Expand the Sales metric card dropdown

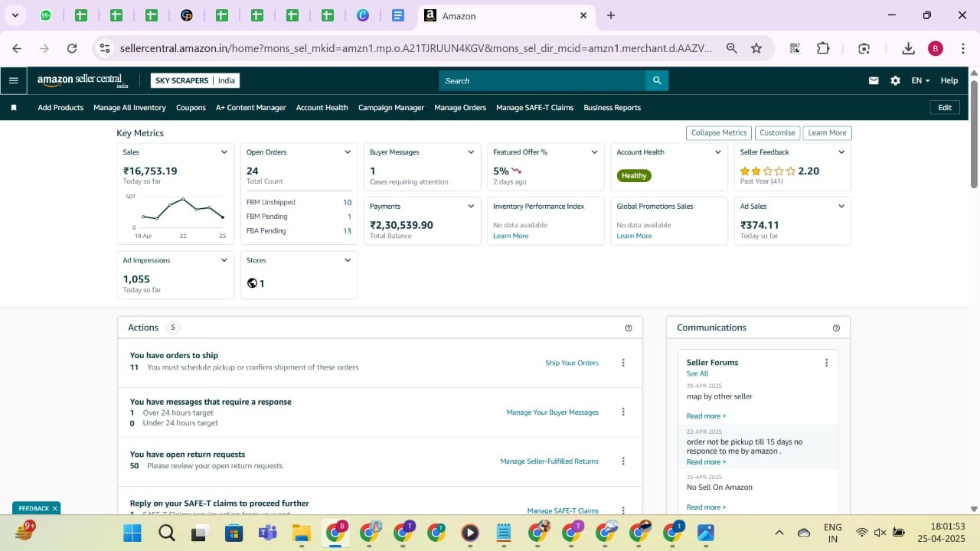pos(224,152)
